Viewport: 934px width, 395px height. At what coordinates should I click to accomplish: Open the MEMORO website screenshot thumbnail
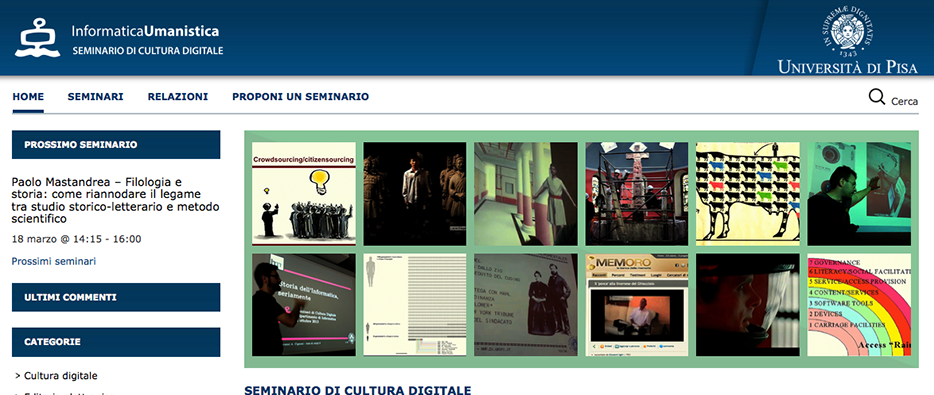pos(637,304)
